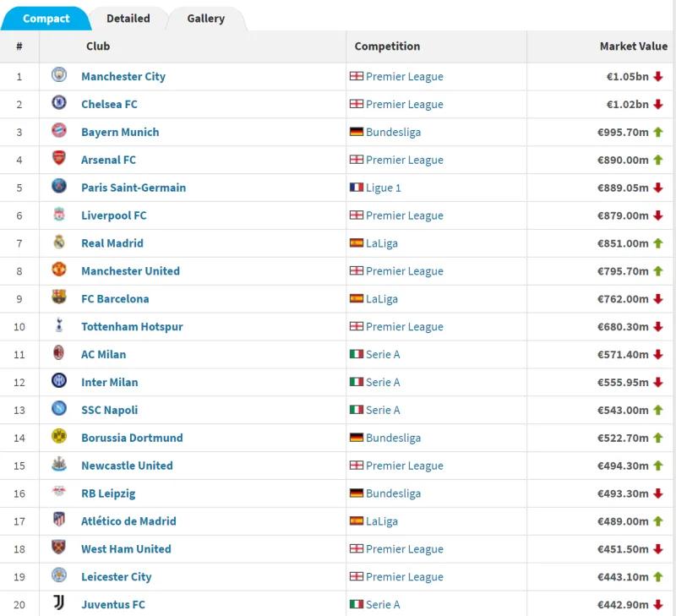Image resolution: width=676 pixels, height=616 pixels.
Task: Click the Bundesliga link for RB Leipzig
Action: 393,493
